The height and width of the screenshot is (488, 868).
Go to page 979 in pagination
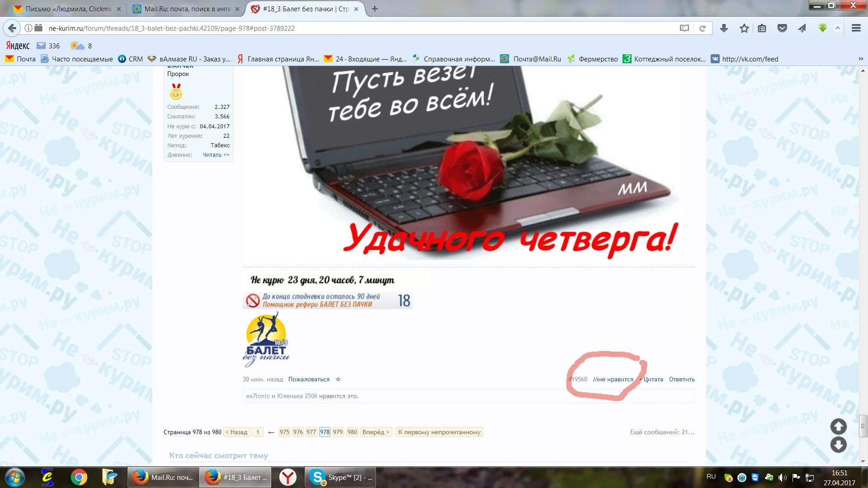coord(338,432)
